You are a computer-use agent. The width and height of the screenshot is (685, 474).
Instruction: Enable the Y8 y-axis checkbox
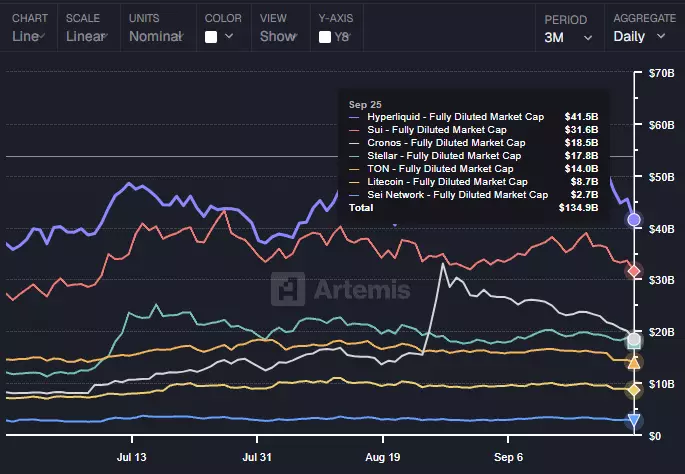pyautogui.click(x=325, y=37)
